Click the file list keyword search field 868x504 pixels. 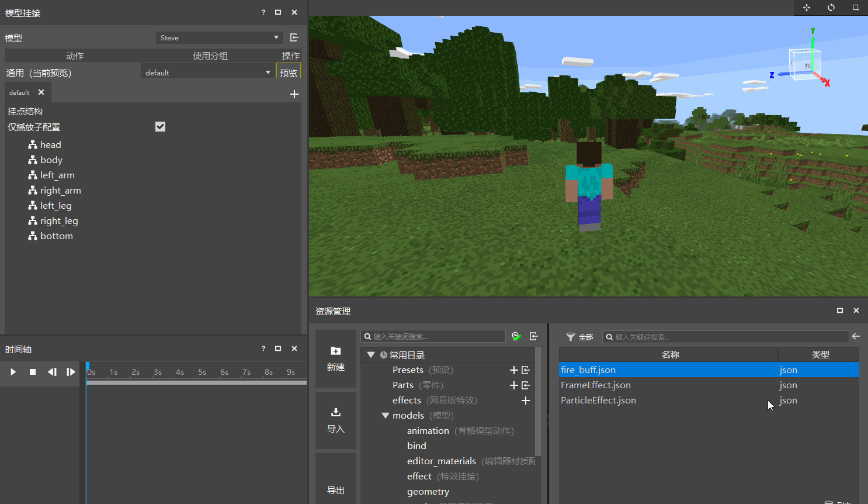[x=725, y=337]
